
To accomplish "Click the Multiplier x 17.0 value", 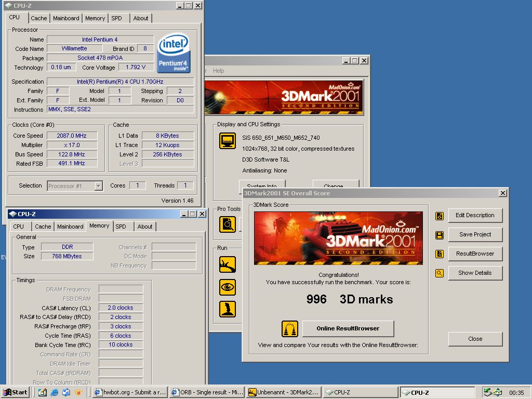I will point(72,145).
